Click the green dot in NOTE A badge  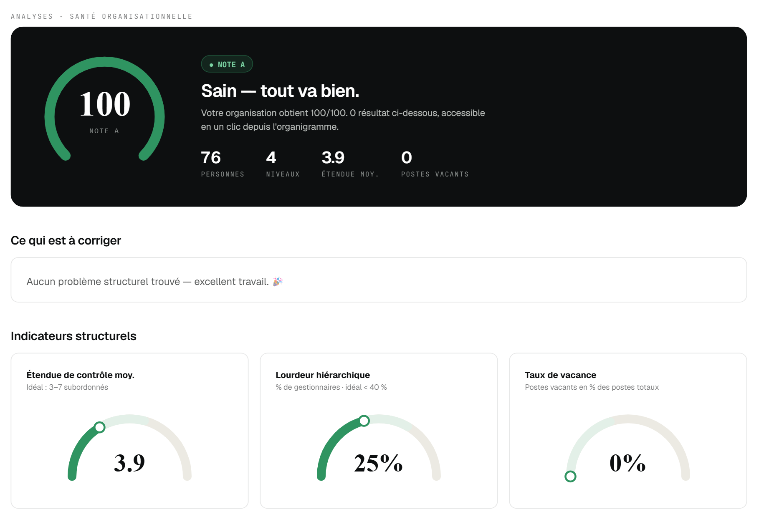point(211,65)
